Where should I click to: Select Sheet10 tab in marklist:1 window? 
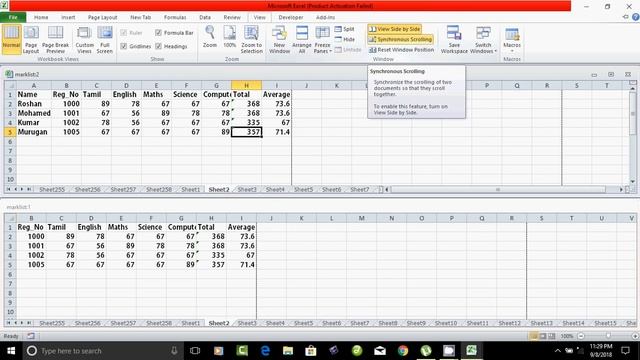[446, 323]
